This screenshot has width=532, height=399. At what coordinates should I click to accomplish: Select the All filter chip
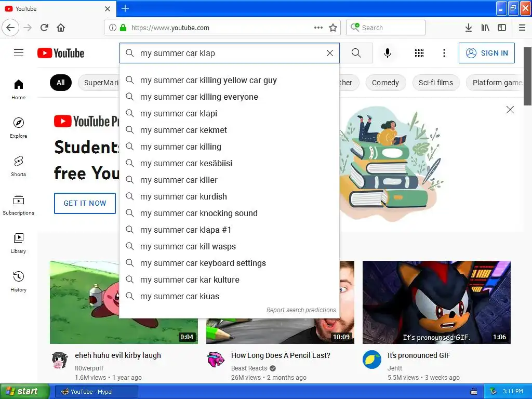[x=61, y=83]
